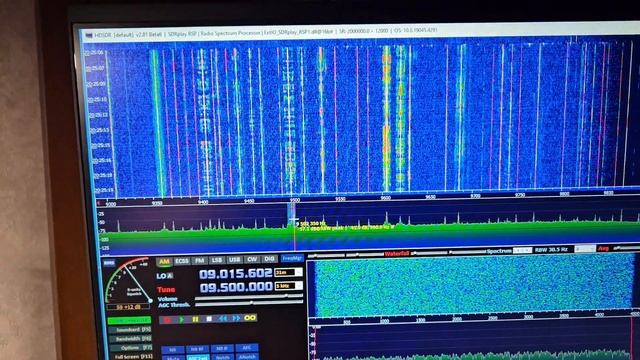Click the Tune frequency 09.500.000 display

[x=236, y=287]
